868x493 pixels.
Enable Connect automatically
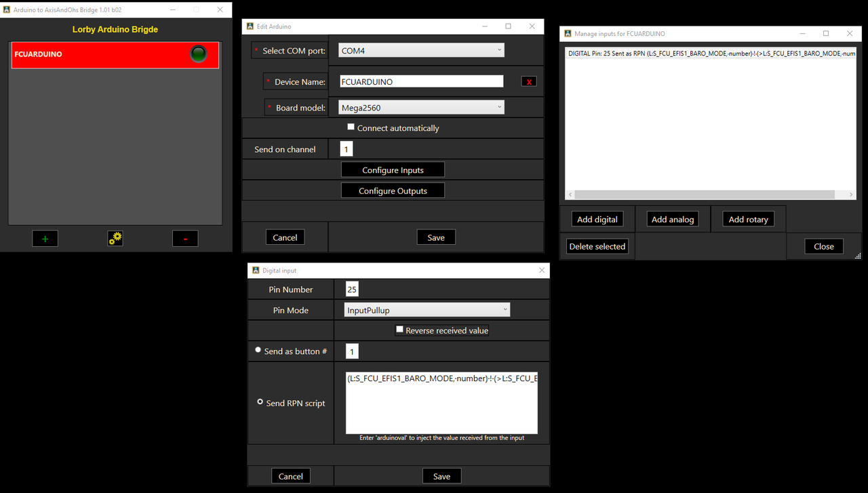(x=351, y=126)
